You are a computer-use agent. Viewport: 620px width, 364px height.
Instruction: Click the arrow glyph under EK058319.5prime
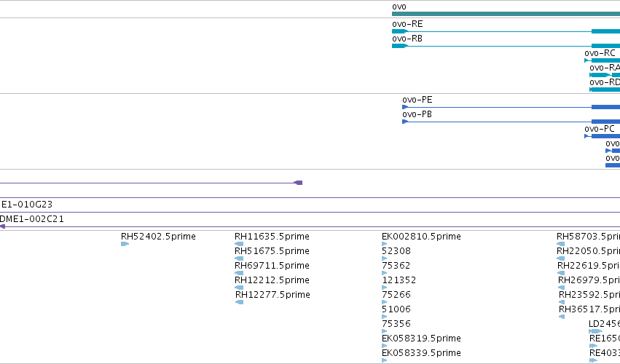coord(385,347)
